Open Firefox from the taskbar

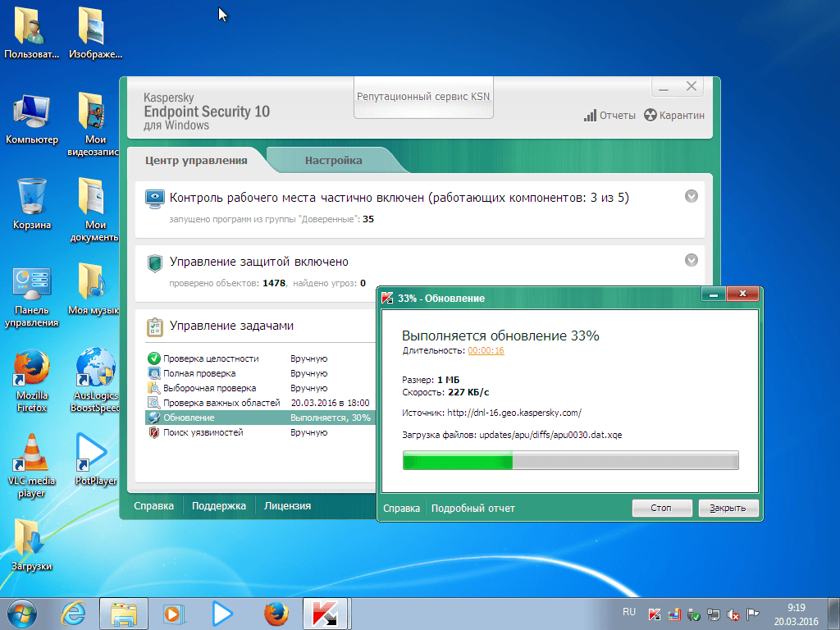276,614
